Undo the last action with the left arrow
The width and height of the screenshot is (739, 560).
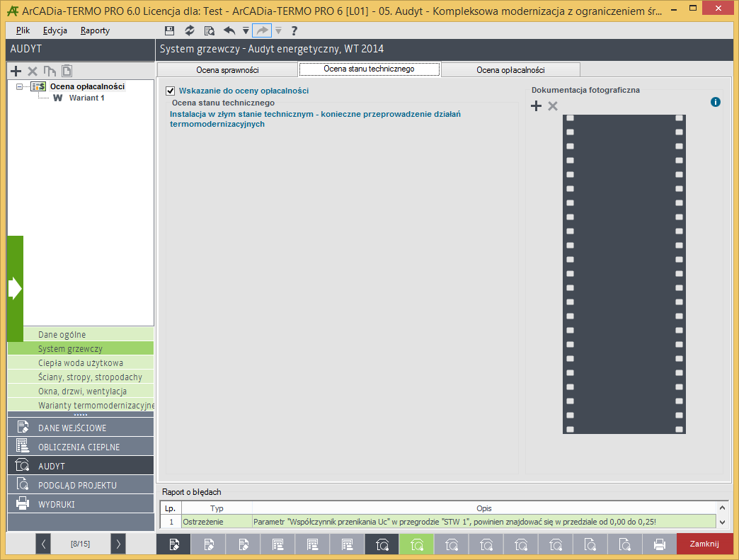pyautogui.click(x=229, y=30)
